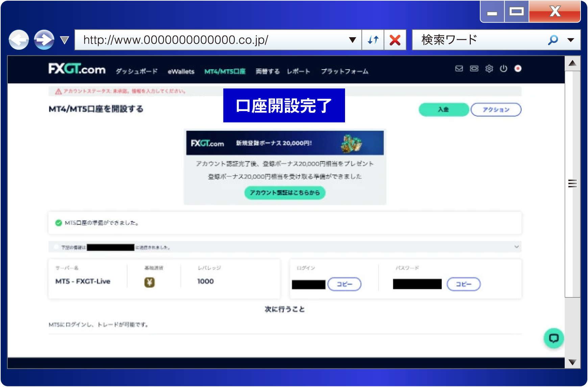Viewport: 588px width, 387px height.
Task: Select the yen base currency icon
Action: (149, 282)
